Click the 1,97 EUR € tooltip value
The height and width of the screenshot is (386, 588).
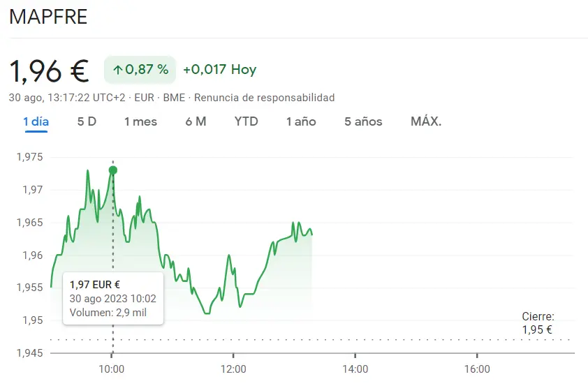(x=94, y=285)
